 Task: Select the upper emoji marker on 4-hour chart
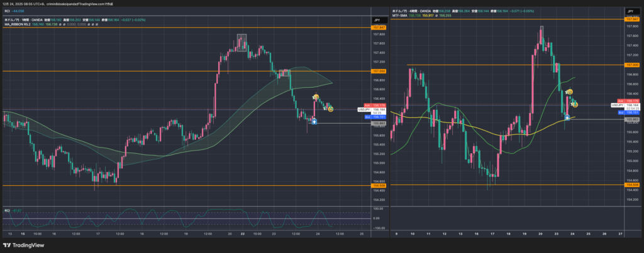tap(569, 92)
